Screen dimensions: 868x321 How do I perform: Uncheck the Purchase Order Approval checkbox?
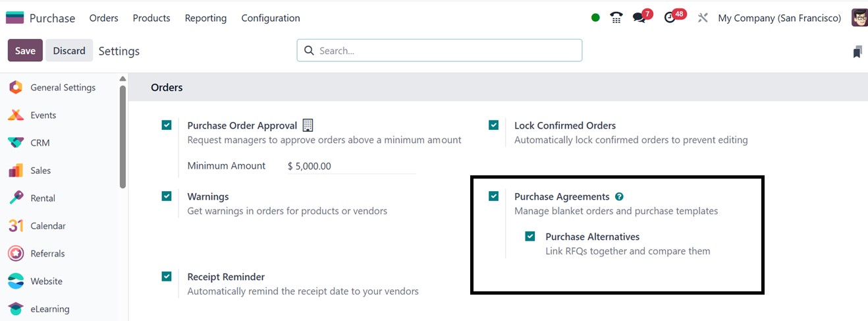click(x=167, y=125)
